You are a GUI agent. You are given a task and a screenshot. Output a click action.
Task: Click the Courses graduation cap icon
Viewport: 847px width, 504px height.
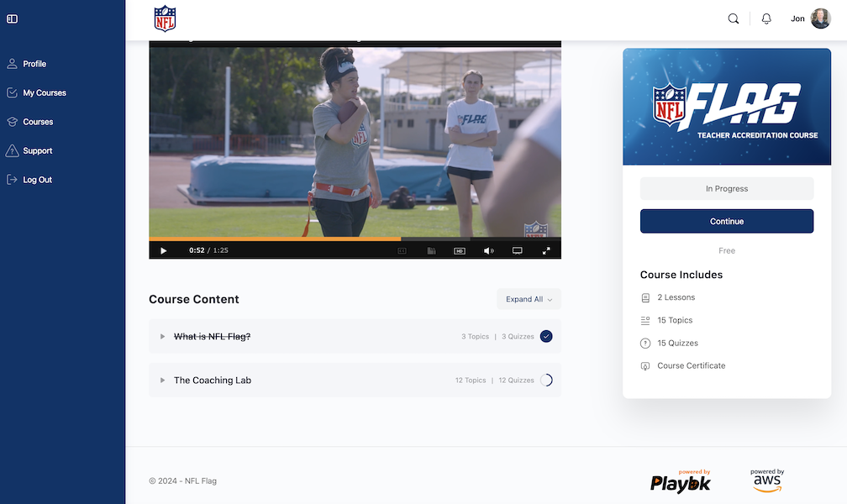pyautogui.click(x=12, y=122)
